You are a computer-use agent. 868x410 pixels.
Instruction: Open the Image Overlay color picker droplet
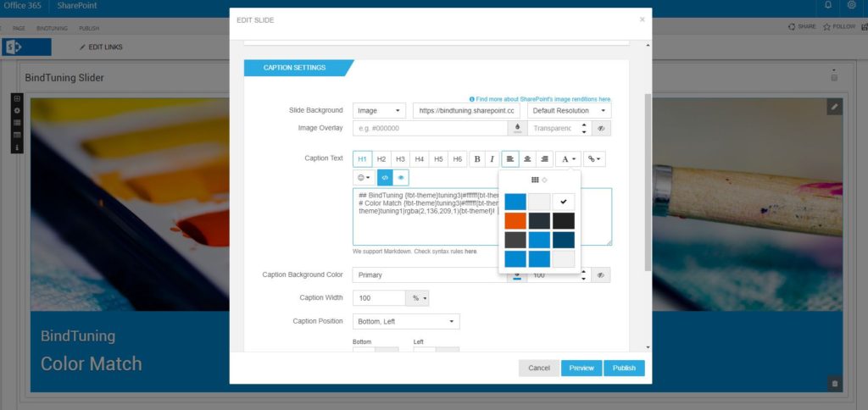point(517,129)
